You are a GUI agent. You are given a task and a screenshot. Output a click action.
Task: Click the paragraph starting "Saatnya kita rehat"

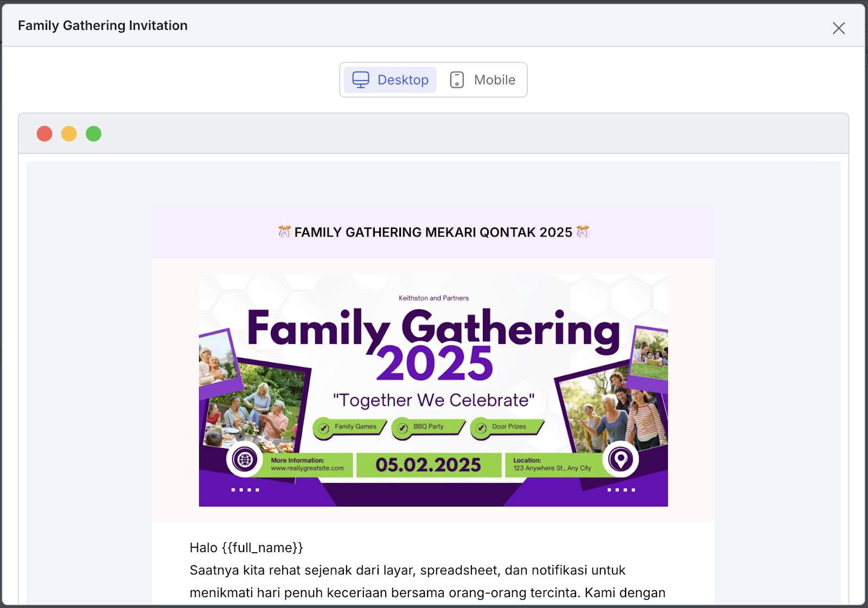(427, 581)
